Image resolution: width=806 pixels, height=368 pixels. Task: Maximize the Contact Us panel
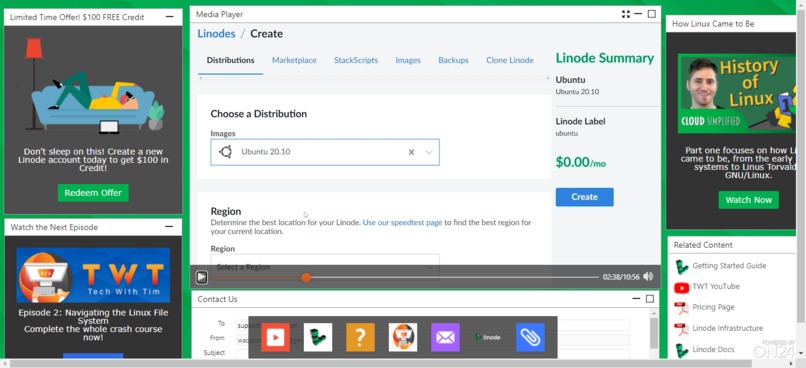click(650, 299)
